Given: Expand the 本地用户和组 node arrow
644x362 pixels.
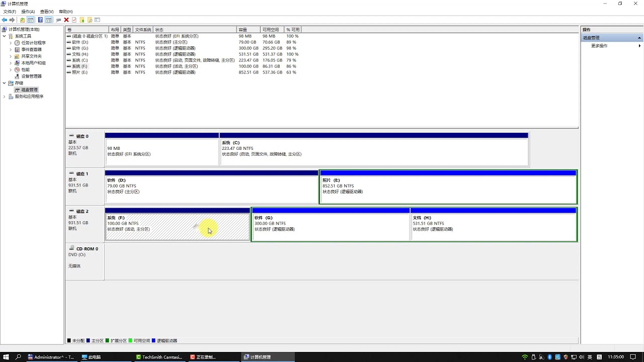Looking at the screenshot, I should point(11,63).
